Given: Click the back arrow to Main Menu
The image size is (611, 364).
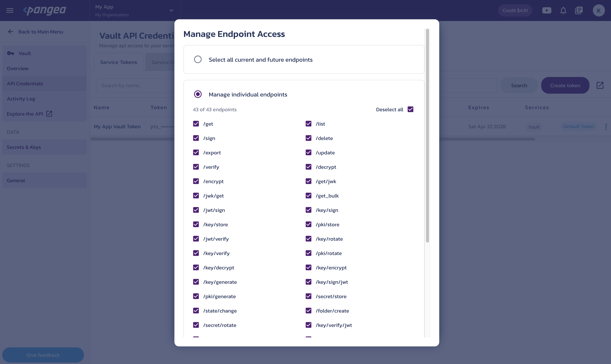Looking at the screenshot, I should (x=11, y=32).
